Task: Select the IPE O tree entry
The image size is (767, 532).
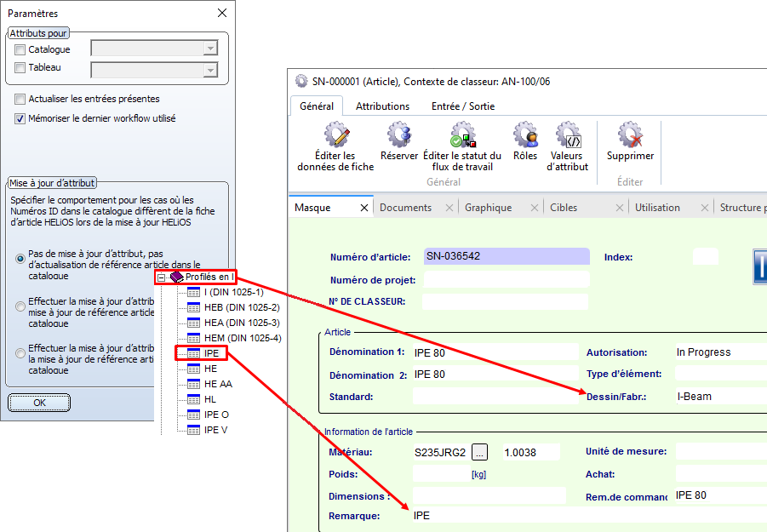Action: [216, 415]
